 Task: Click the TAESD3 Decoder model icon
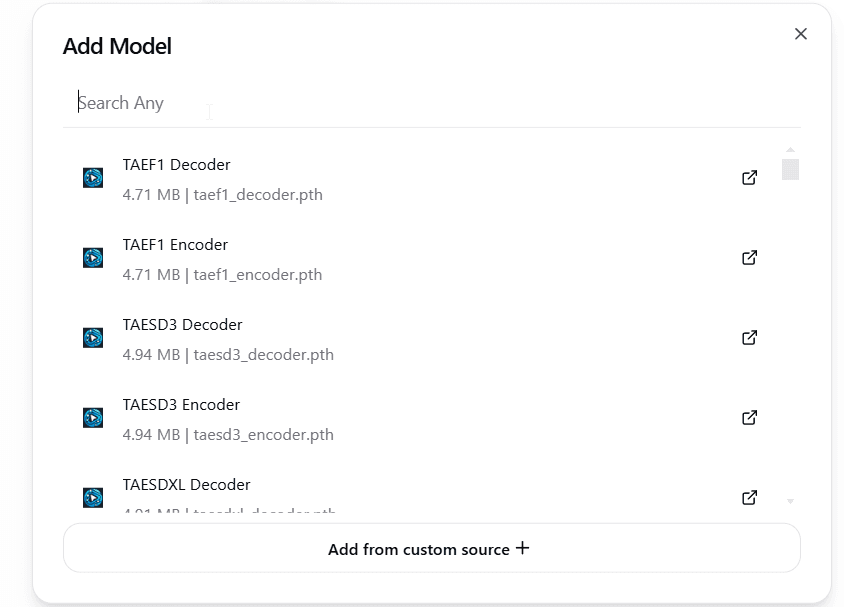click(x=93, y=337)
